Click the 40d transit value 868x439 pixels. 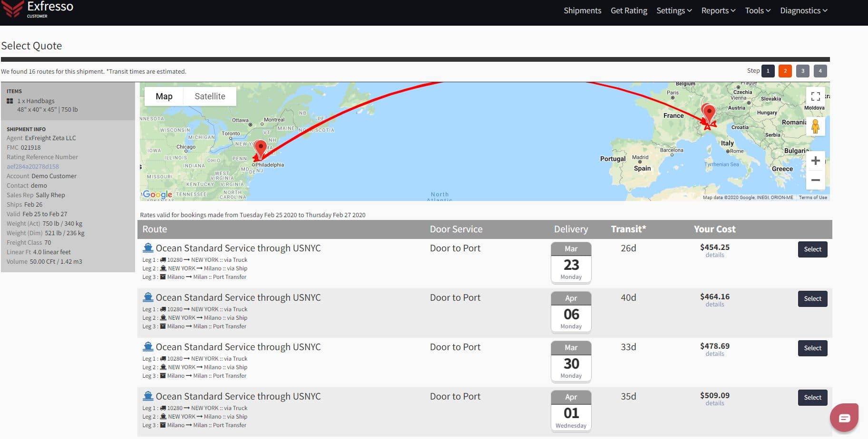(x=628, y=297)
